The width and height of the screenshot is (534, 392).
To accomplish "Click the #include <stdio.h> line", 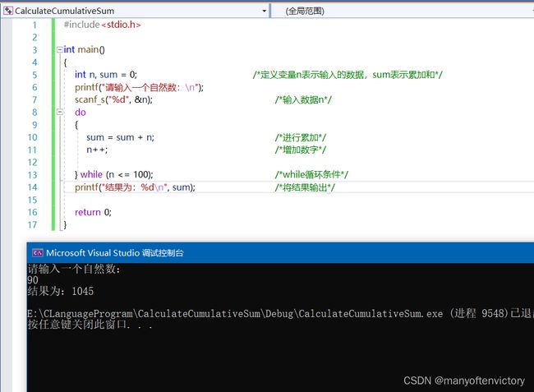I will click(102, 25).
